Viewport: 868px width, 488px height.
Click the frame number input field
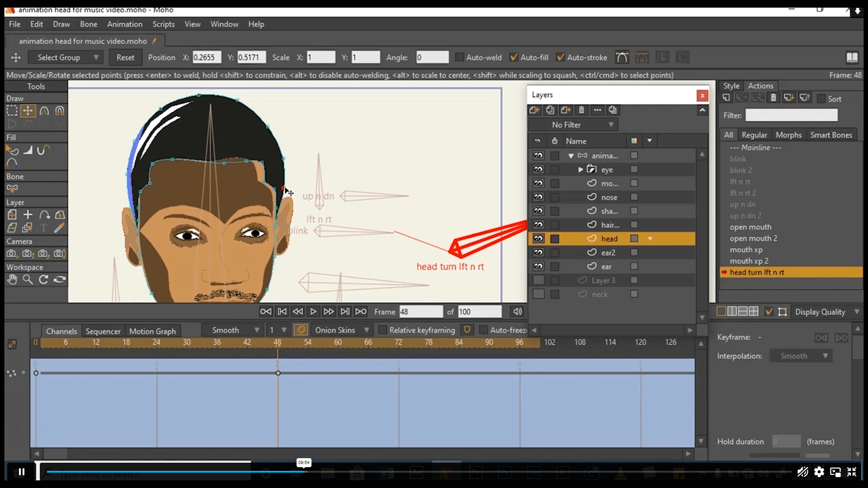[x=420, y=311]
